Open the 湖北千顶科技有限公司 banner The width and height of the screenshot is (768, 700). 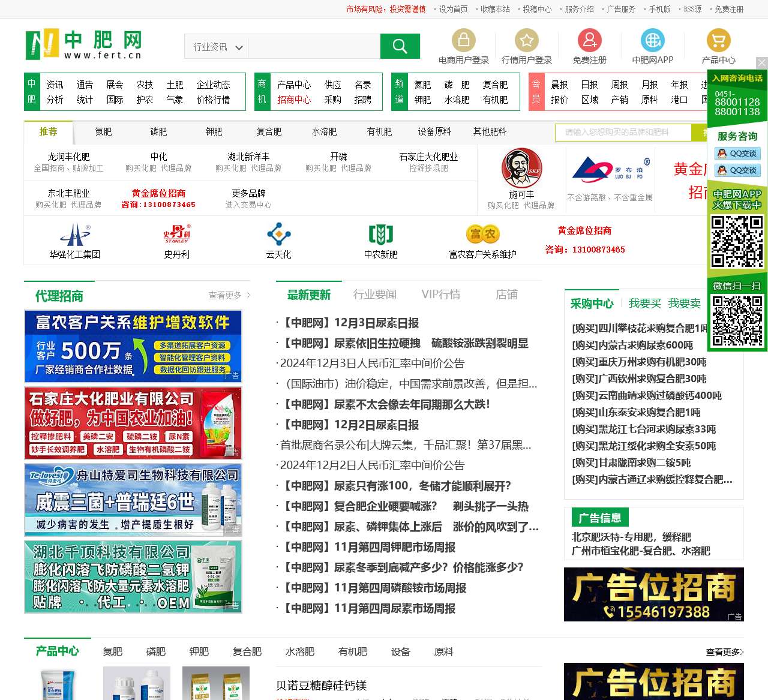[x=133, y=577]
